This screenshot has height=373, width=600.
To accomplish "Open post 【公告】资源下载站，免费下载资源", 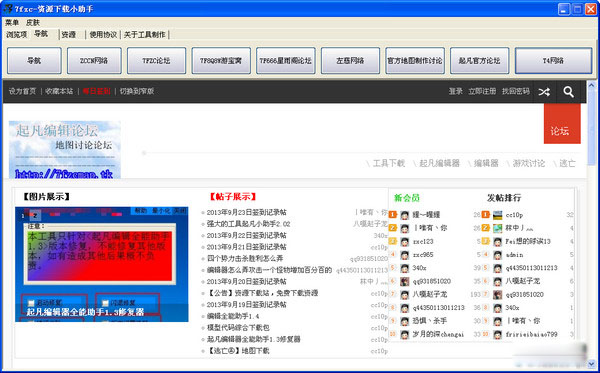I will (262, 293).
